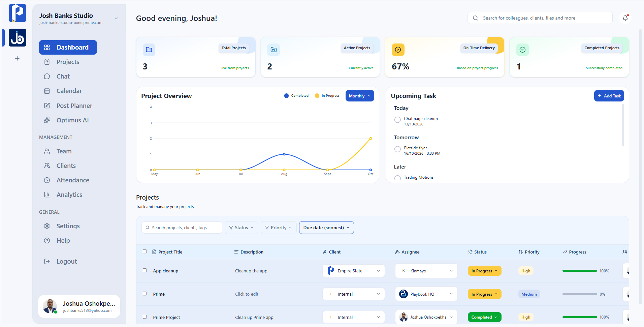Click the Settings gear icon
The image size is (644, 327).
click(47, 226)
